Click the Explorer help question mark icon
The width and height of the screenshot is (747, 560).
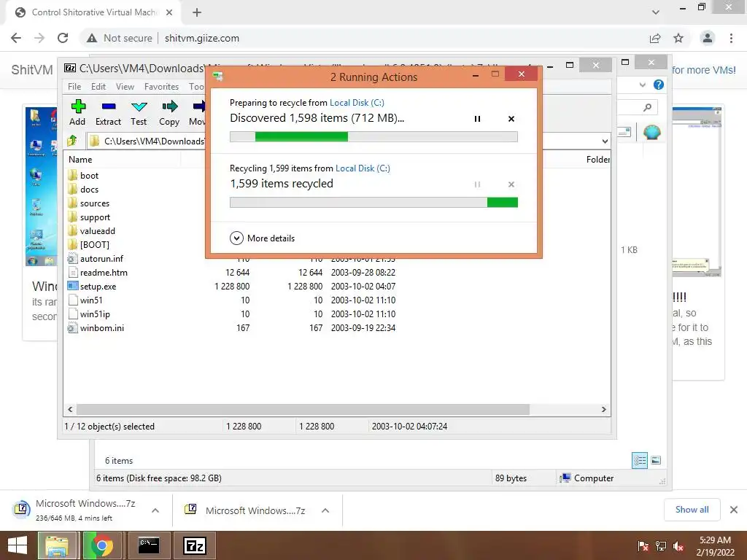point(659,85)
